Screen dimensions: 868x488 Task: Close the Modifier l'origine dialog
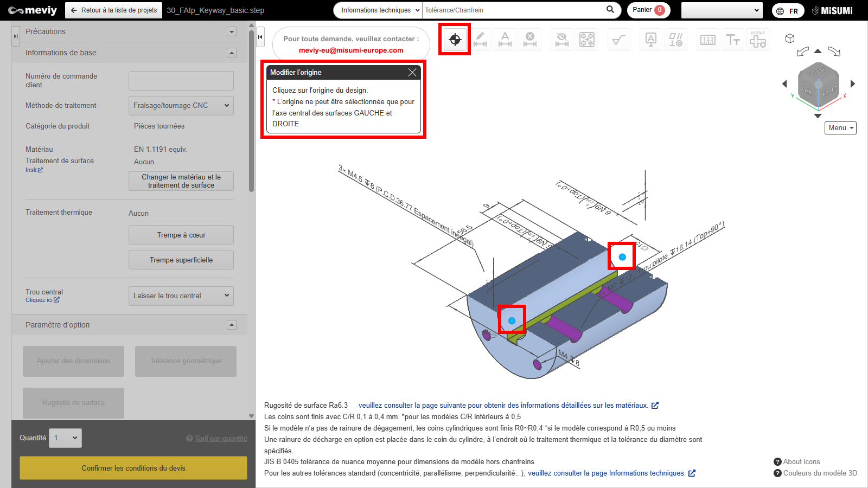point(412,73)
